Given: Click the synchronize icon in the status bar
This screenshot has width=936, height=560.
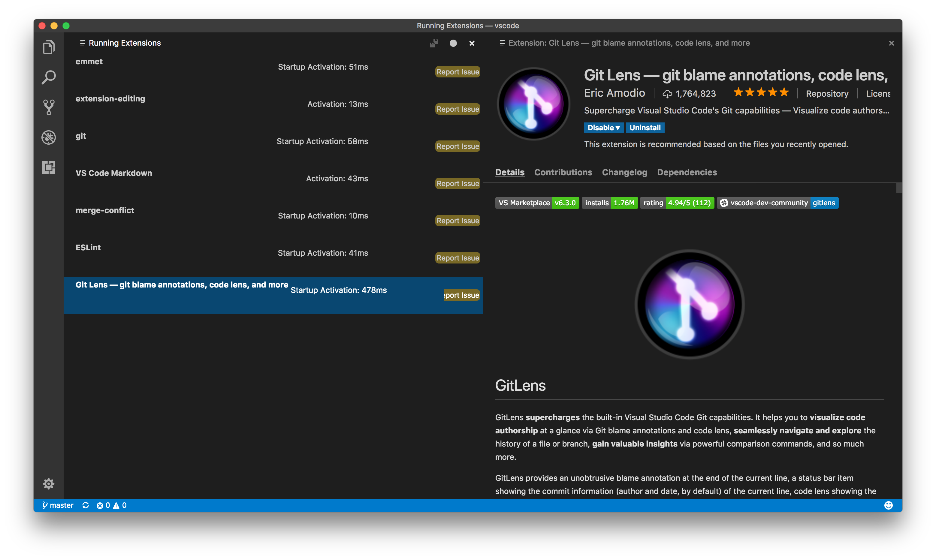Looking at the screenshot, I should click(86, 505).
